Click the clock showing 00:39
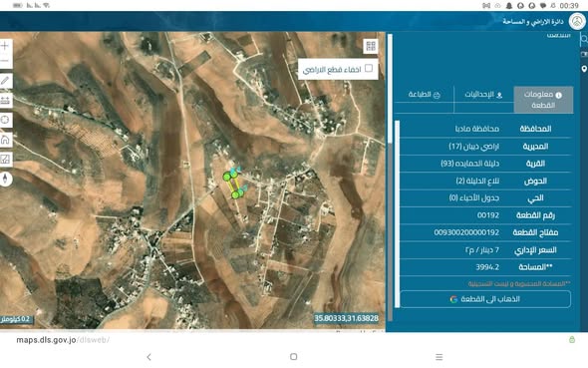 tap(569, 6)
